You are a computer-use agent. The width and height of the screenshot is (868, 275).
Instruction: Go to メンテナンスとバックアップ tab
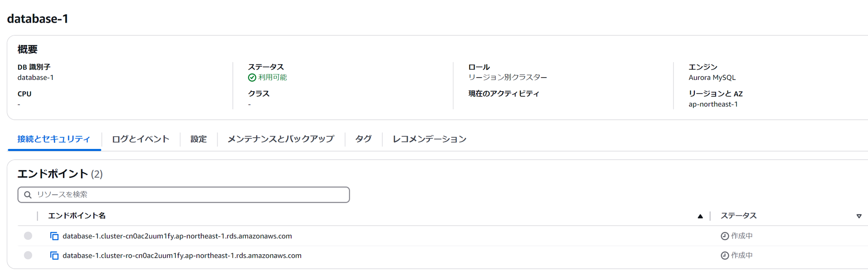(x=281, y=139)
